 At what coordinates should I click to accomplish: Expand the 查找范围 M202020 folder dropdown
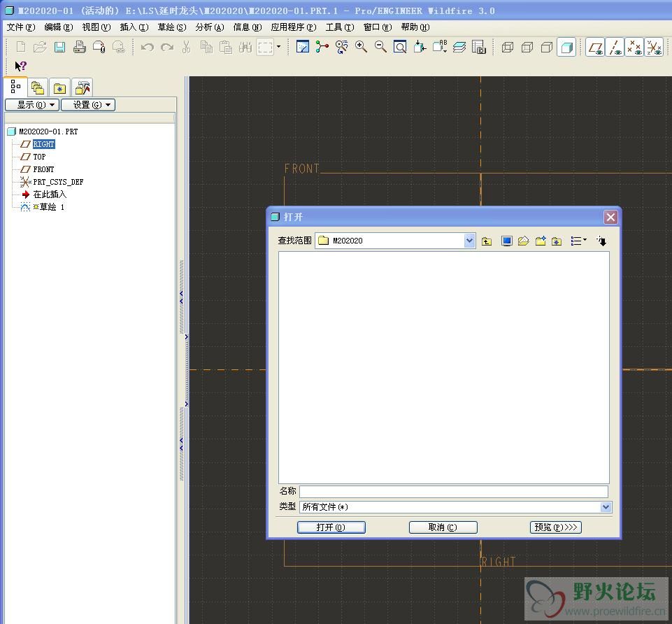(469, 241)
